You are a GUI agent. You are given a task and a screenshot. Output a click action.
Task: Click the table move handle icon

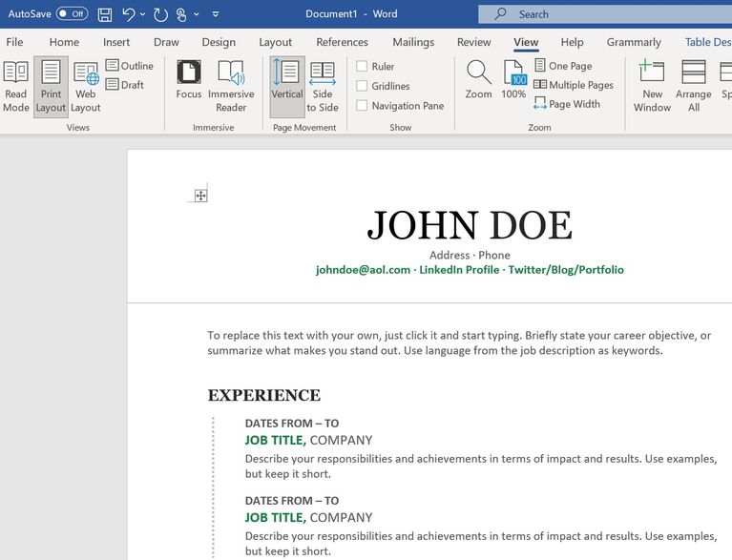[200, 196]
